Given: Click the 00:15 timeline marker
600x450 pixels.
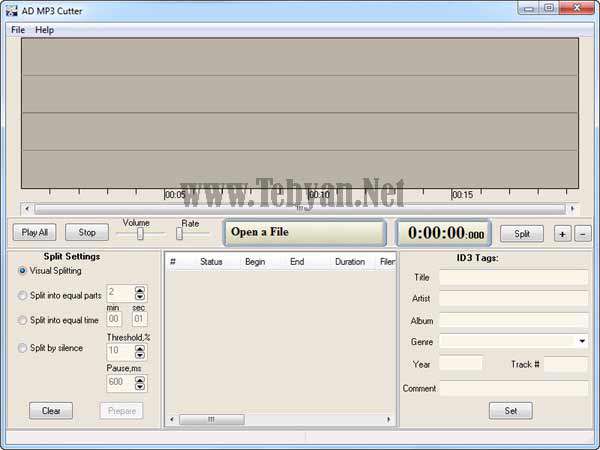Looking at the screenshot, I should 462,195.
